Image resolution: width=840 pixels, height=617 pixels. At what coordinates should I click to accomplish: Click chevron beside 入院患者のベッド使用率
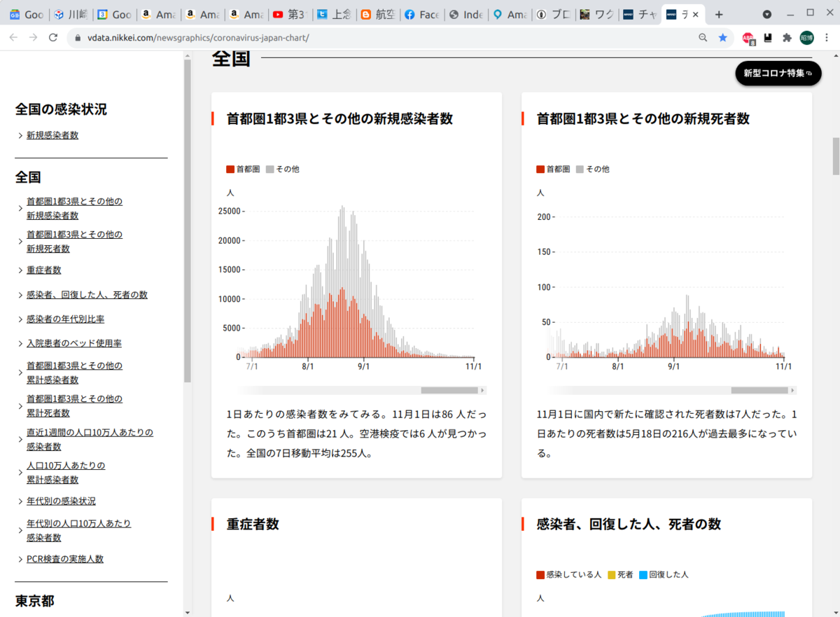click(x=20, y=343)
